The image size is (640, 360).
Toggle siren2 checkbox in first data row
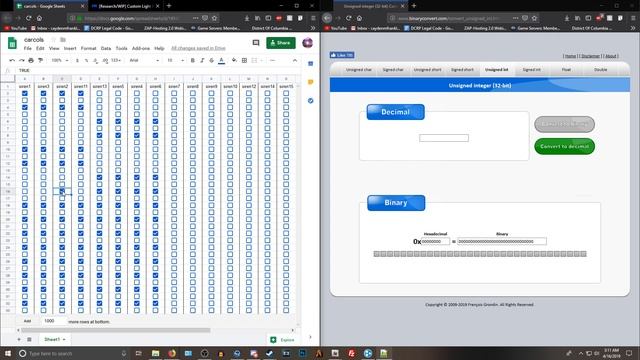pyautogui.click(x=62, y=93)
